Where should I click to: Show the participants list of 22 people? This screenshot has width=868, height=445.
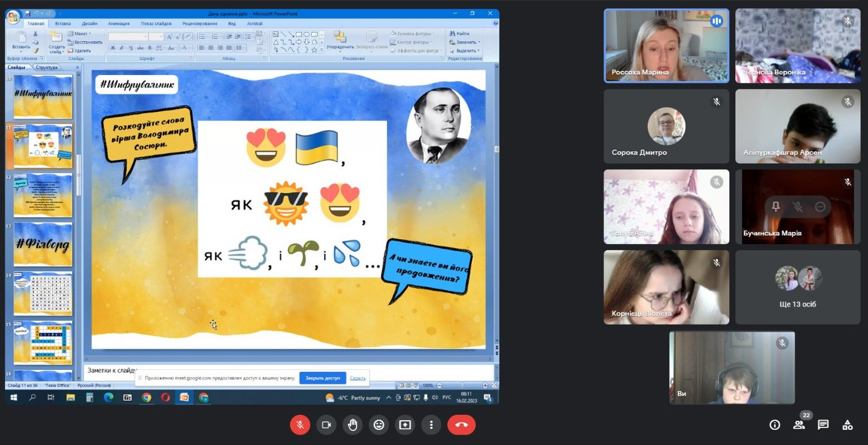point(799,425)
